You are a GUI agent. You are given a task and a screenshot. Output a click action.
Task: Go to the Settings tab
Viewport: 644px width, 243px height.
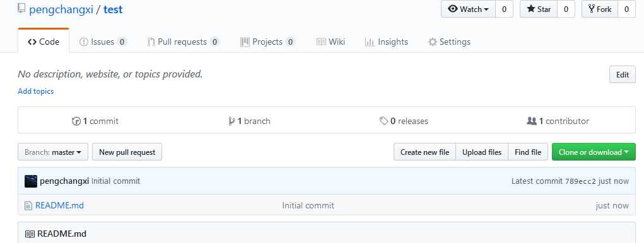(x=449, y=42)
